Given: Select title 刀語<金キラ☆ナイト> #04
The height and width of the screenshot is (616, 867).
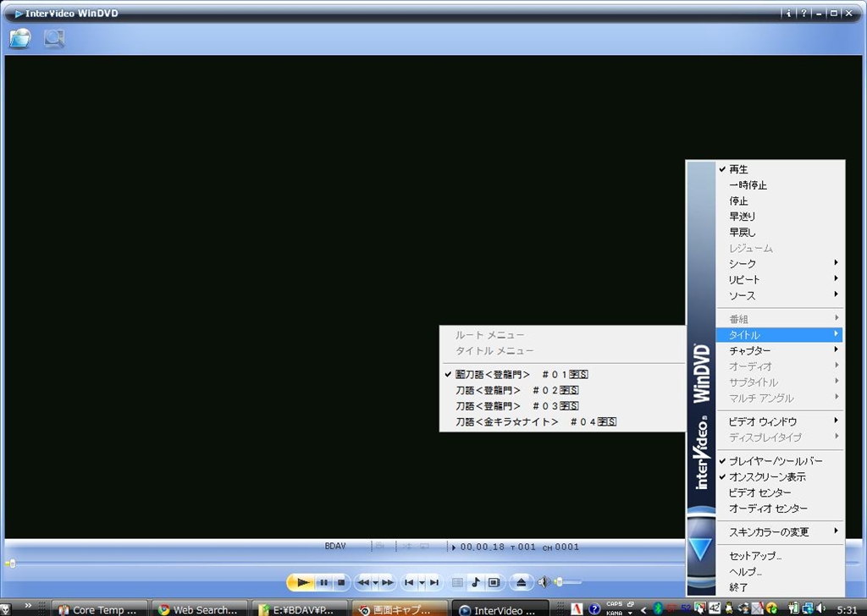Looking at the screenshot, I should coord(562,421).
